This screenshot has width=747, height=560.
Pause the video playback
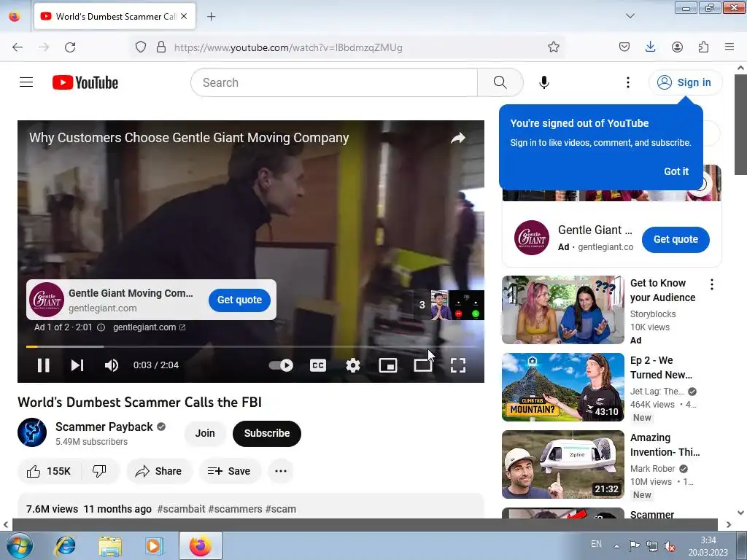[x=44, y=365]
